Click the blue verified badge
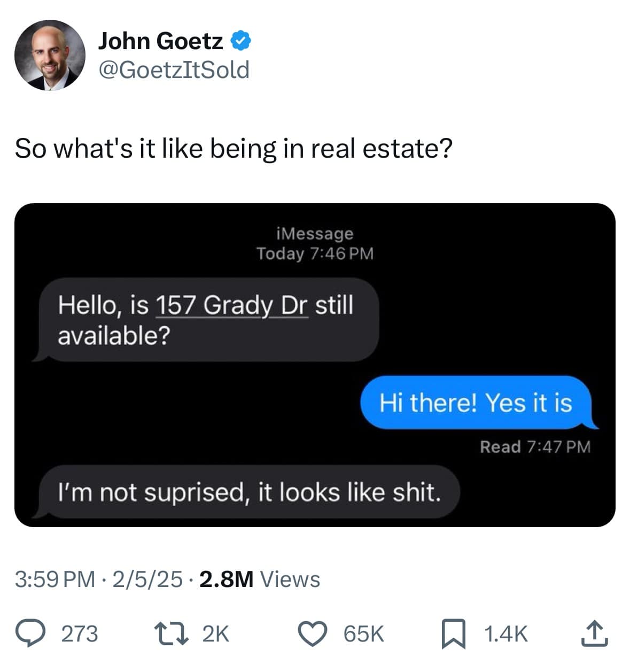Image resolution: width=630 pixels, height=672 pixels. pyautogui.click(x=241, y=41)
